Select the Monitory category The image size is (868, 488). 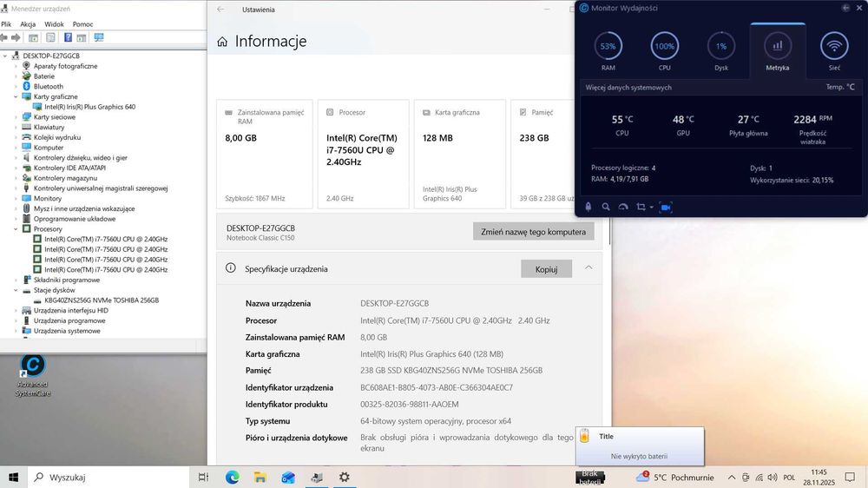pyautogui.click(x=48, y=198)
